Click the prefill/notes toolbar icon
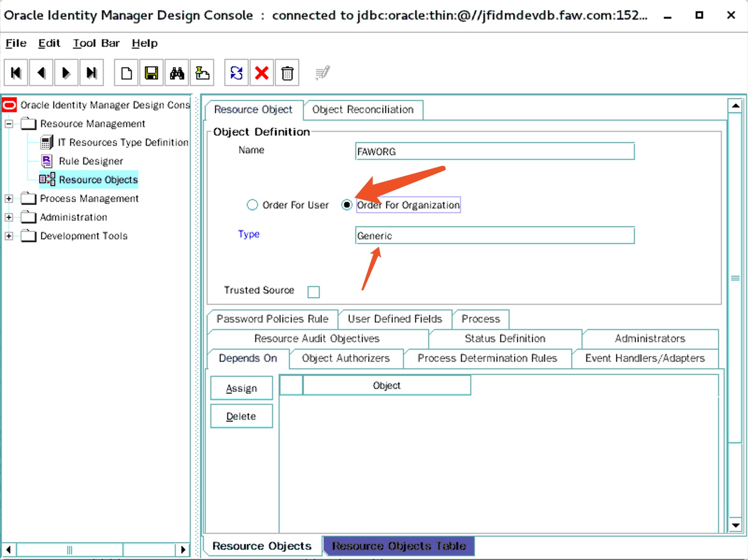Image resolution: width=748 pixels, height=560 pixels. tap(202, 73)
